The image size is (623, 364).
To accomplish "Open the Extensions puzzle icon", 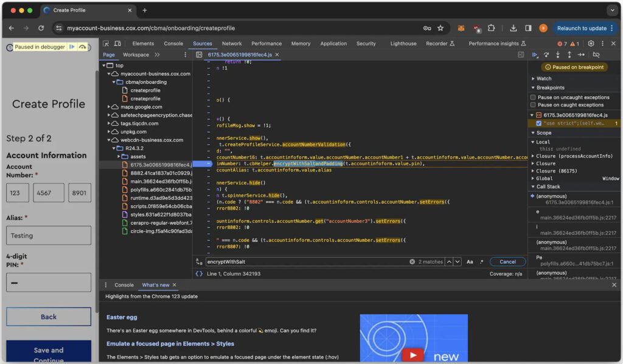I will point(492,28).
